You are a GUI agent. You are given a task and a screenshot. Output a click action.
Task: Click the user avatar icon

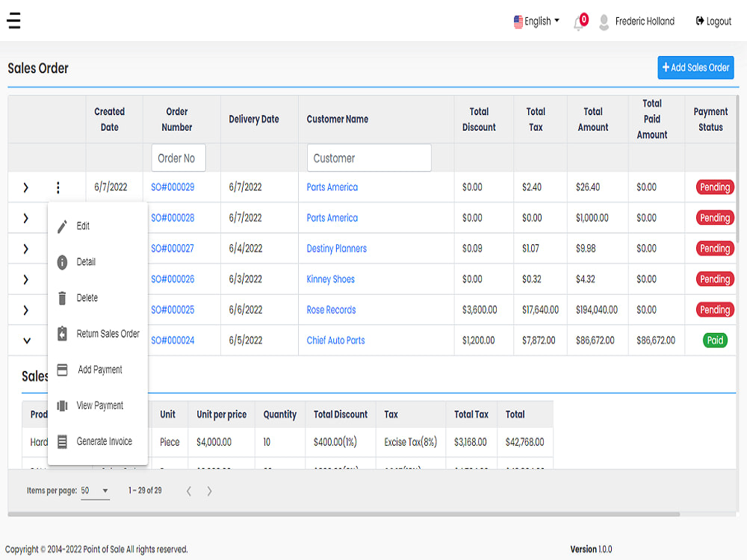[604, 22]
